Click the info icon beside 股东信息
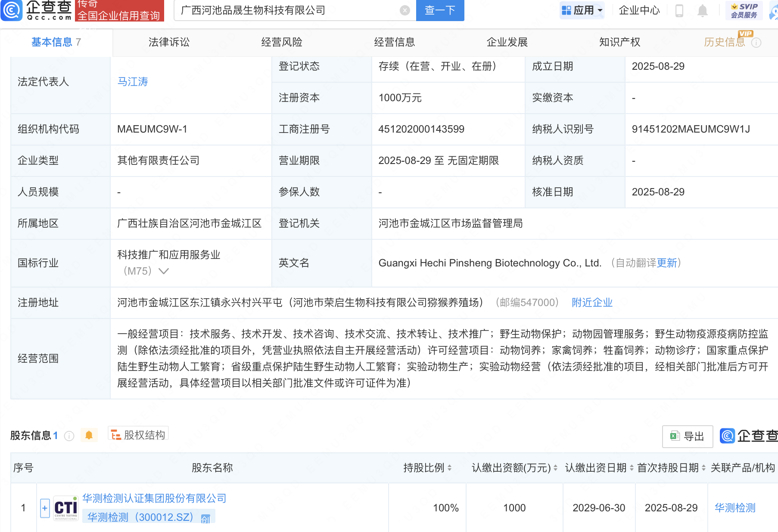The image size is (778, 532). 69,436
